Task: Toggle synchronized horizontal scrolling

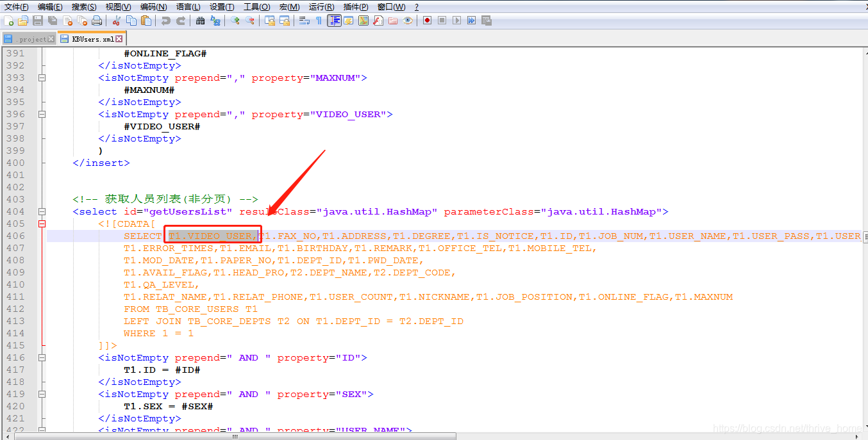Action: point(285,20)
